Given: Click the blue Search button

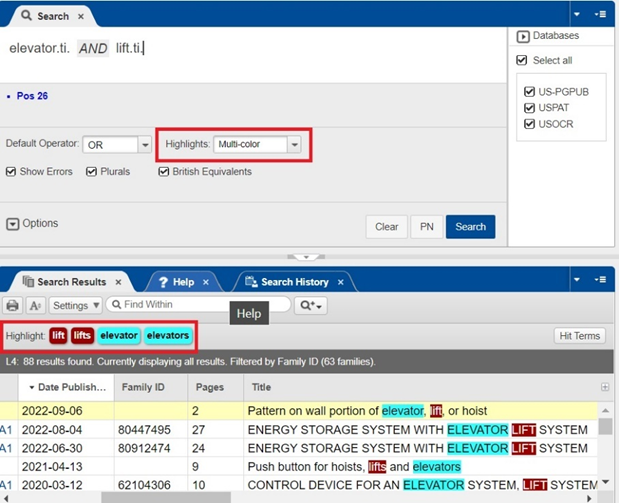Looking at the screenshot, I should [471, 227].
